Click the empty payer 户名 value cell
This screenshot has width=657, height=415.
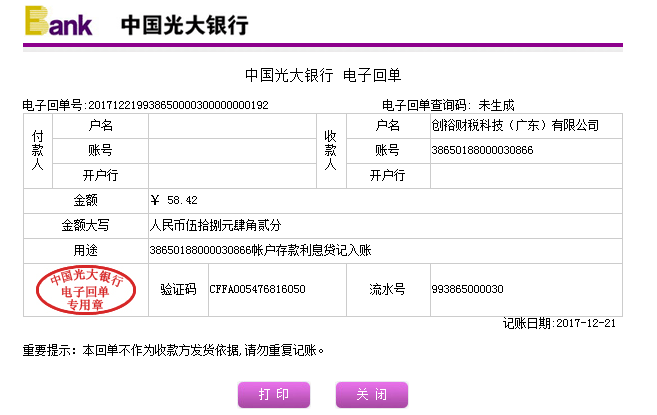tap(233, 126)
